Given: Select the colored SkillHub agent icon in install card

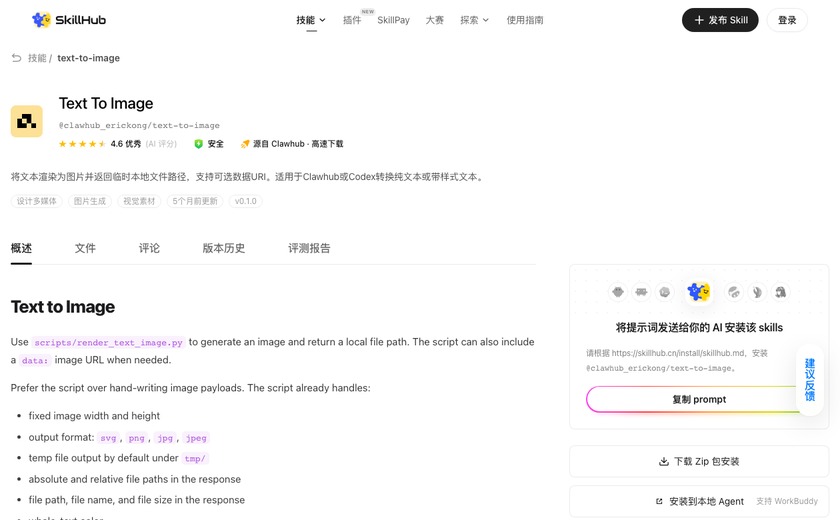Looking at the screenshot, I should tap(699, 292).
